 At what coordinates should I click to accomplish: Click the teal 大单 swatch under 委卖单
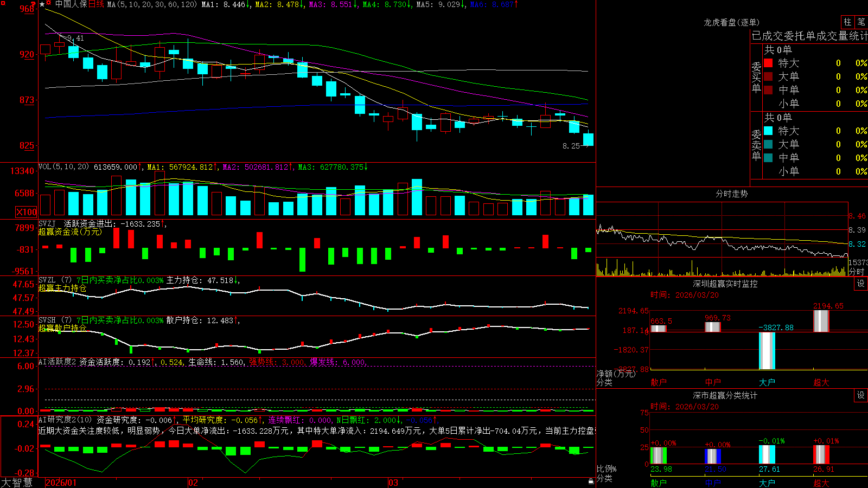pyautogui.click(x=768, y=144)
